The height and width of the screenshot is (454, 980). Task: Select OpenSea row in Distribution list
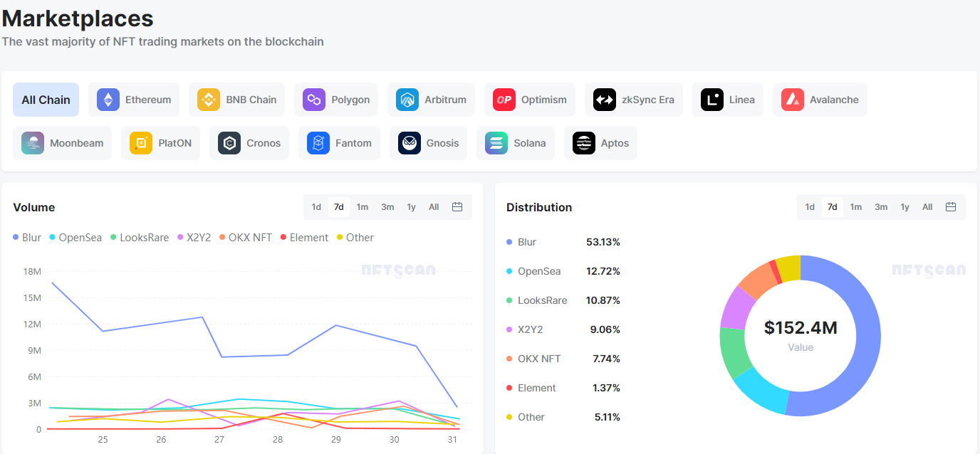point(563,271)
